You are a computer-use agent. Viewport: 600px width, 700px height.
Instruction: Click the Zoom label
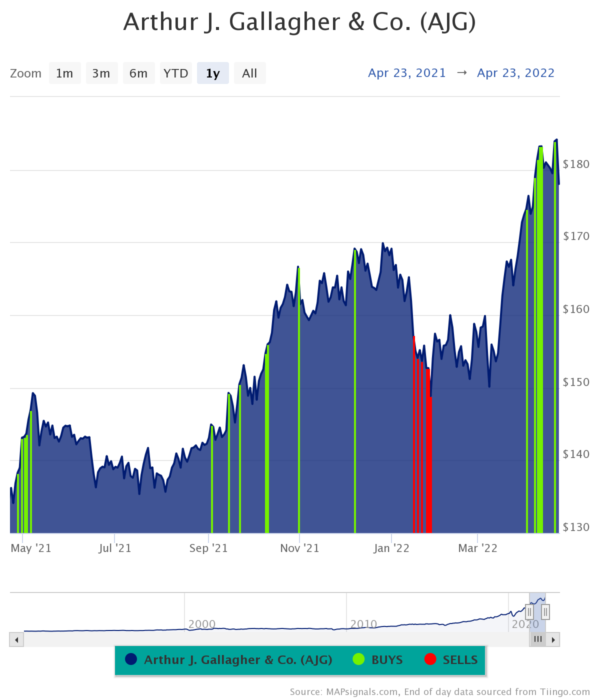coord(26,73)
